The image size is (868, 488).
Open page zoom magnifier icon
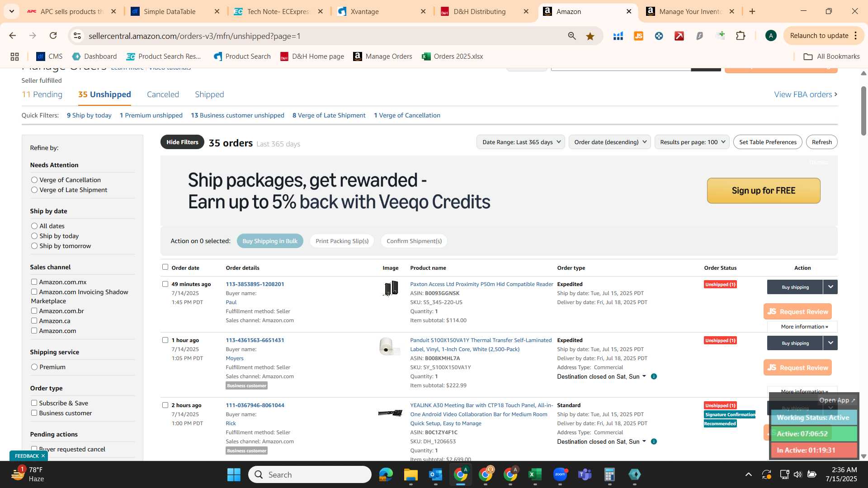tap(572, 36)
